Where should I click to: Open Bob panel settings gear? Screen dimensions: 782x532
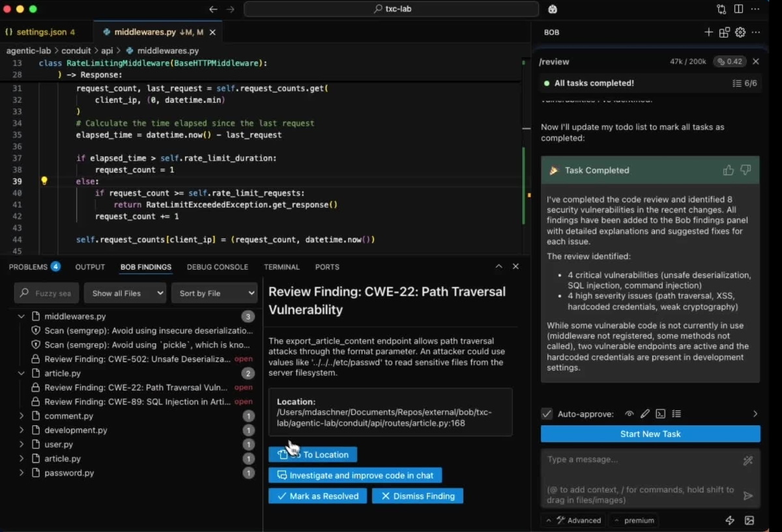point(740,33)
